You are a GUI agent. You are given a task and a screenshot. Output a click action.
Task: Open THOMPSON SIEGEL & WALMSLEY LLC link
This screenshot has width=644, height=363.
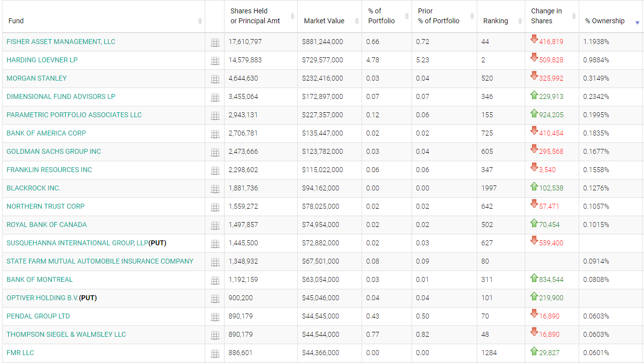[x=66, y=334]
